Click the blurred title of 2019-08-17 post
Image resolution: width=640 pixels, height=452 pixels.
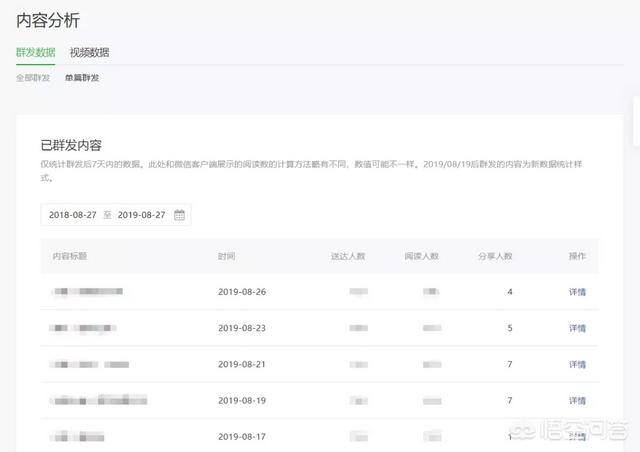[79, 436]
